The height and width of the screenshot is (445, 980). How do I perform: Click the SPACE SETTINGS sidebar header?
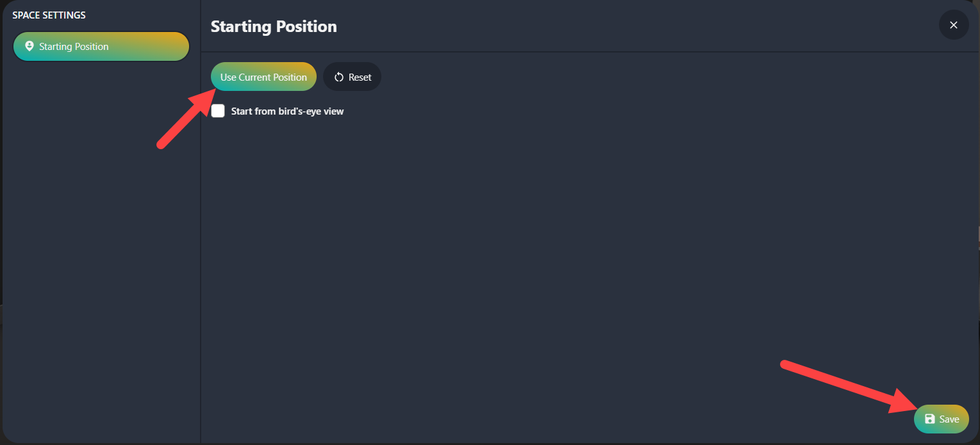tap(49, 15)
